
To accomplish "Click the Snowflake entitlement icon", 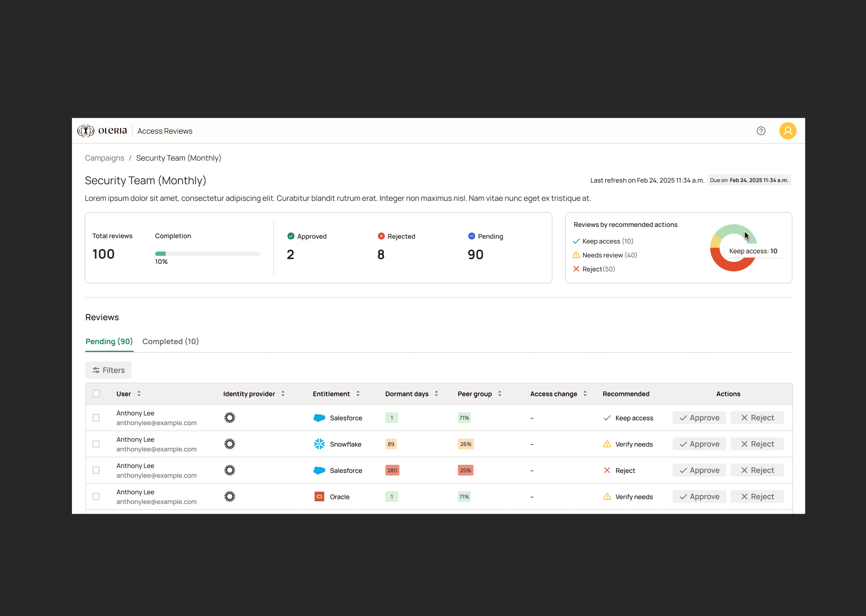I will pos(319,444).
